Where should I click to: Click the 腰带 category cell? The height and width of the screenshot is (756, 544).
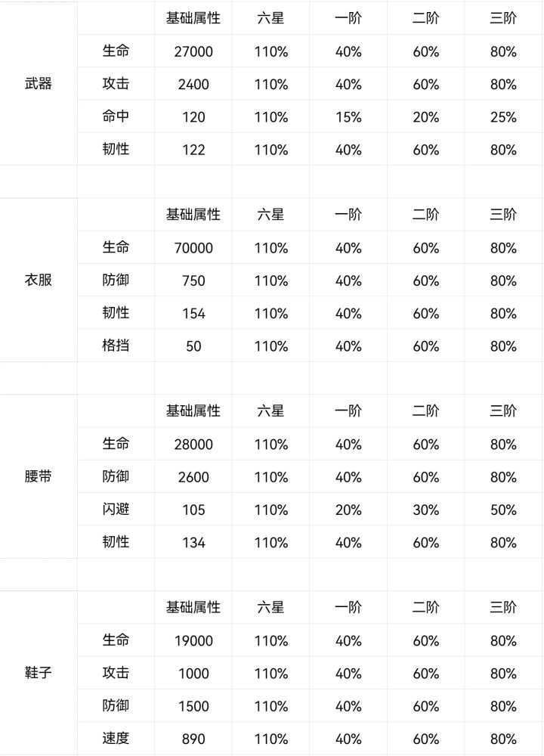coord(39,477)
